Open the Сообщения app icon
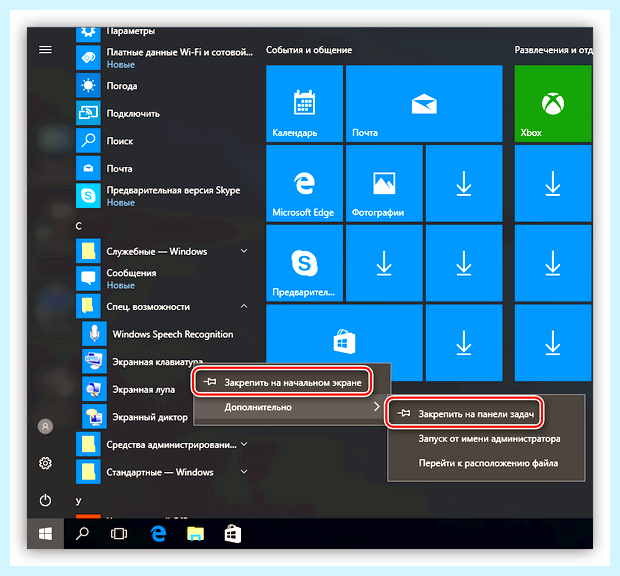Viewport: 620px width, 576px height. 88,278
